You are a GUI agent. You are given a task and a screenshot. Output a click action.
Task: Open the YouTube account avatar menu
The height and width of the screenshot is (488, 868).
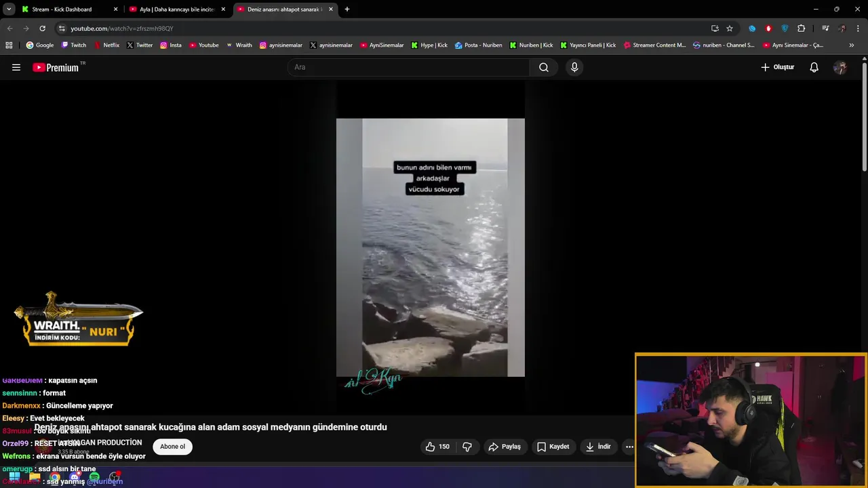tap(840, 67)
